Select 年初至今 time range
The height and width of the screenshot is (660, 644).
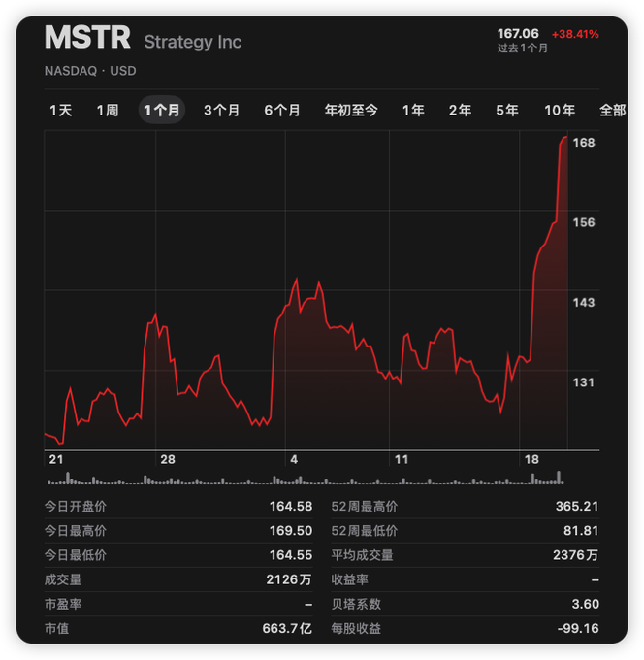pyautogui.click(x=351, y=111)
